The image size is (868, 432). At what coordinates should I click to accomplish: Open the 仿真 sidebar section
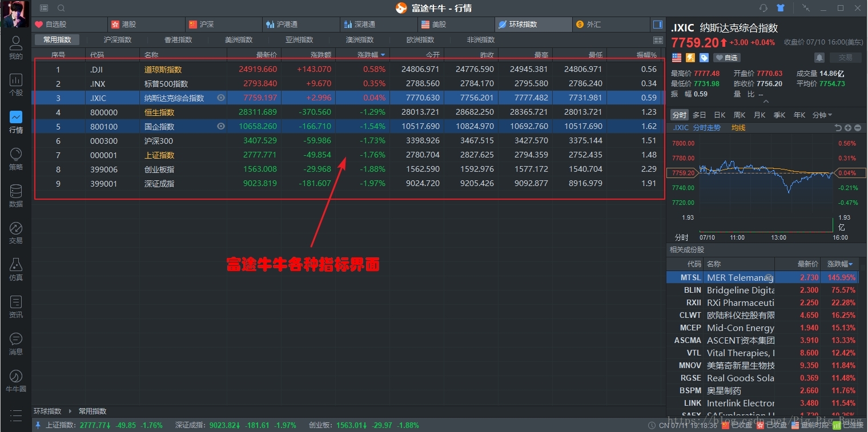click(15, 269)
